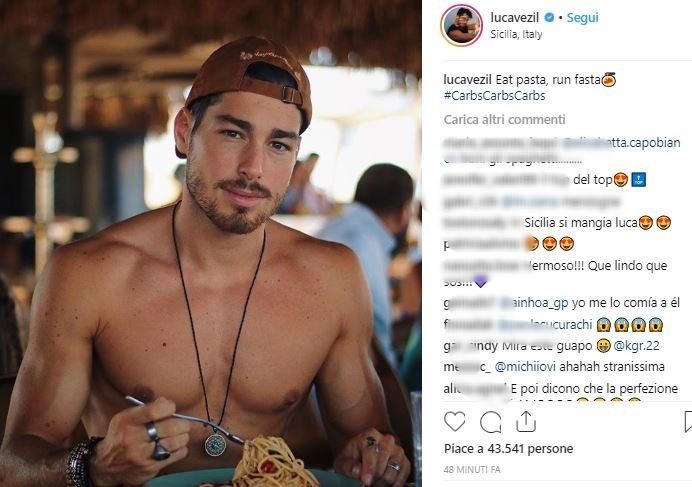Screen dimensions: 692x487
Task: Open the #CarbsCarbsCarbs hashtag
Action: [494, 96]
